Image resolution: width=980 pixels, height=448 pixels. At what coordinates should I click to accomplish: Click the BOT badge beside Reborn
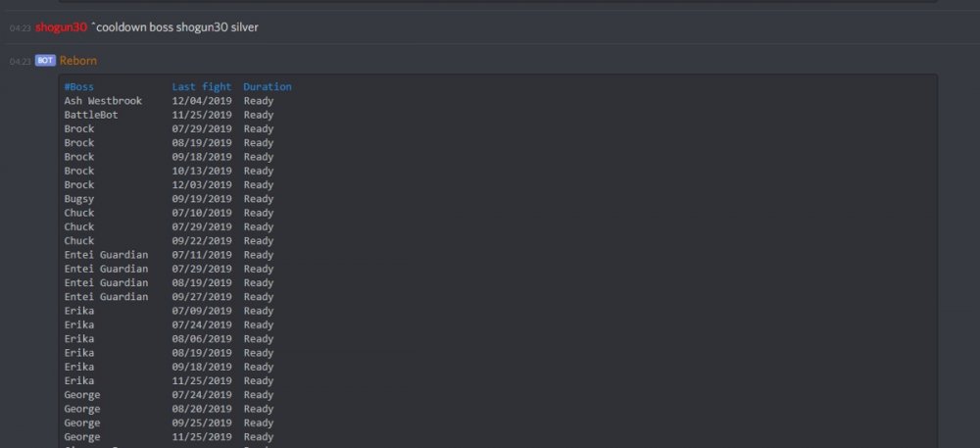[45, 61]
